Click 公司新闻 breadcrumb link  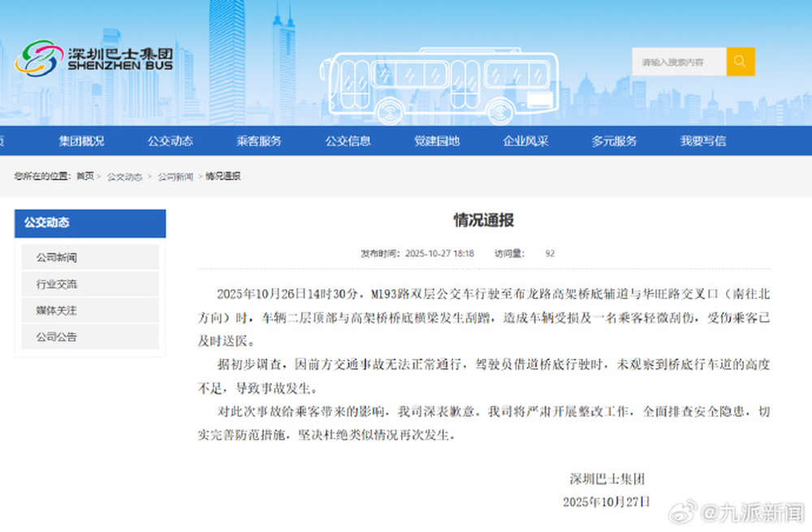[175, 176]
